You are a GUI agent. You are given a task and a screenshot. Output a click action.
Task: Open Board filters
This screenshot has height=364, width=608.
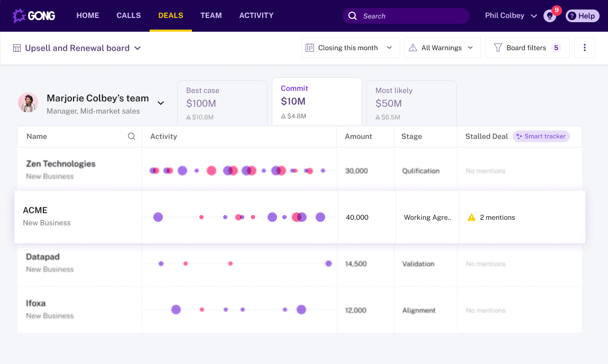[x=527, y=48]
